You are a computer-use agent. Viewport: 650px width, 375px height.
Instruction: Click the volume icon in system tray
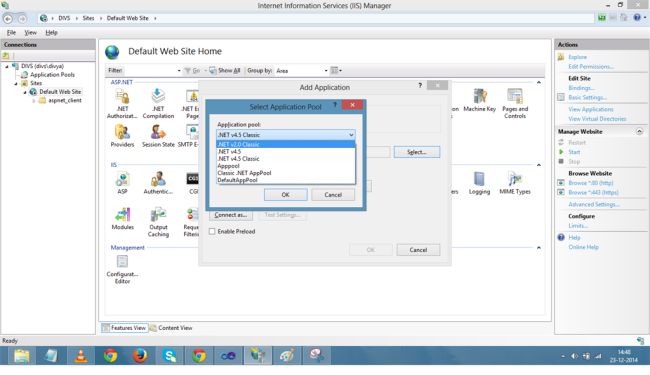(x=574, y=356)
